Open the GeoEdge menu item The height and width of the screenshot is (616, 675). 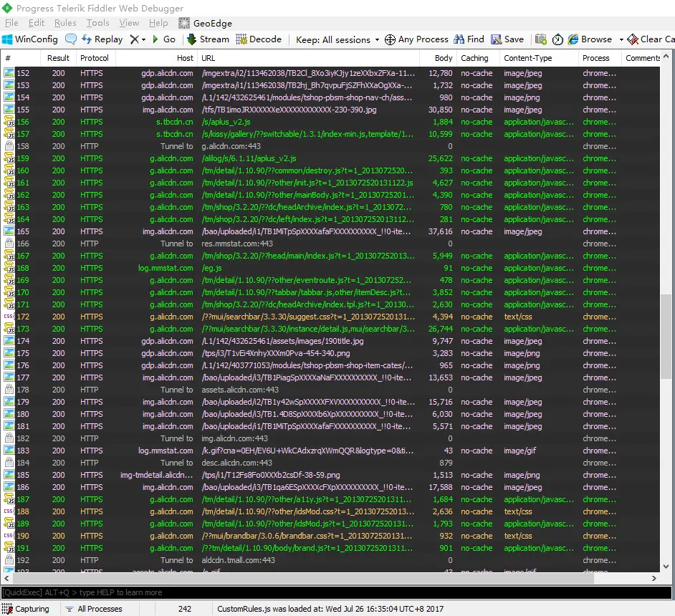(x=206, y=23)
